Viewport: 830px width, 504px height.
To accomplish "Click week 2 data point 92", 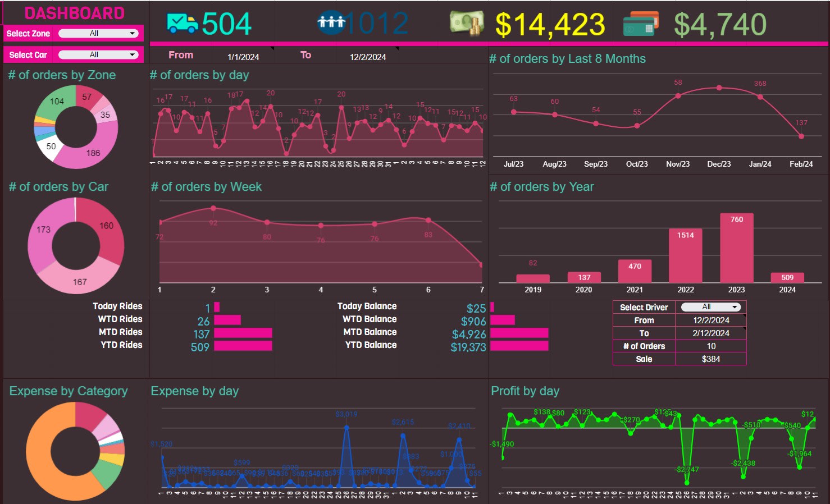I will point(213,208).
